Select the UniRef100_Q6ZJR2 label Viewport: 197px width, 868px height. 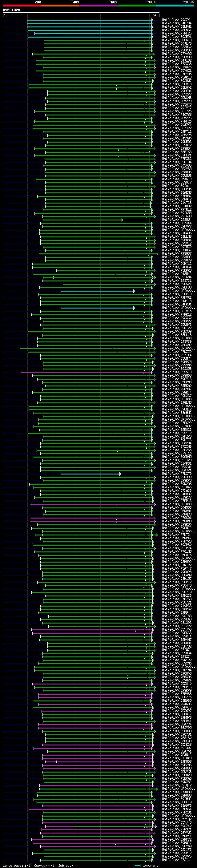[x=177, y=128]
